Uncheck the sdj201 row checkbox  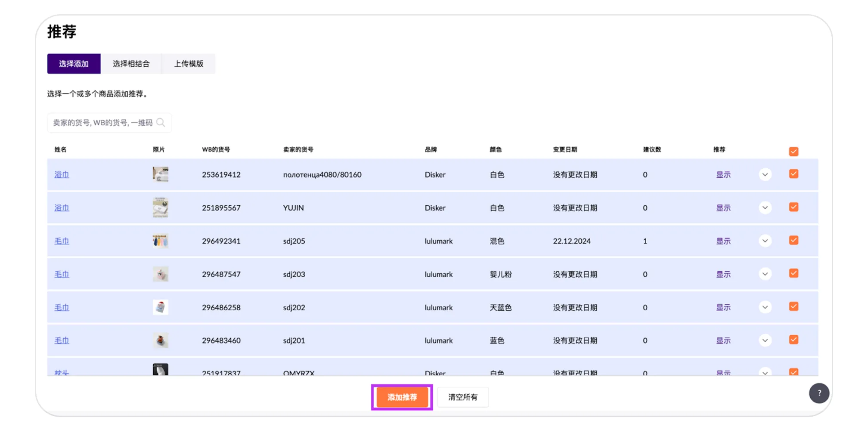(794, 340)
